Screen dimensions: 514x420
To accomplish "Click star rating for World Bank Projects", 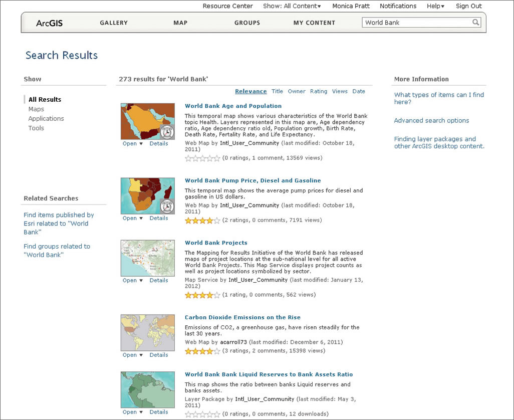I will (202, 295).
